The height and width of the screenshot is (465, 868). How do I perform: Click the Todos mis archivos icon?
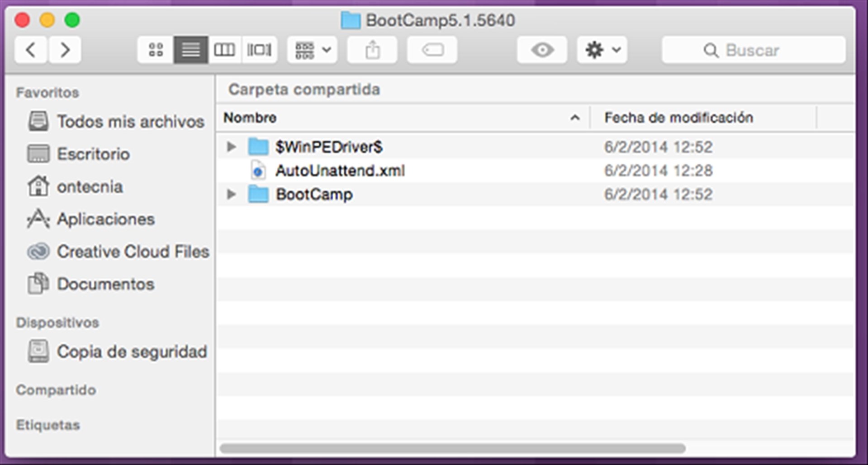(x=38, y=122)
